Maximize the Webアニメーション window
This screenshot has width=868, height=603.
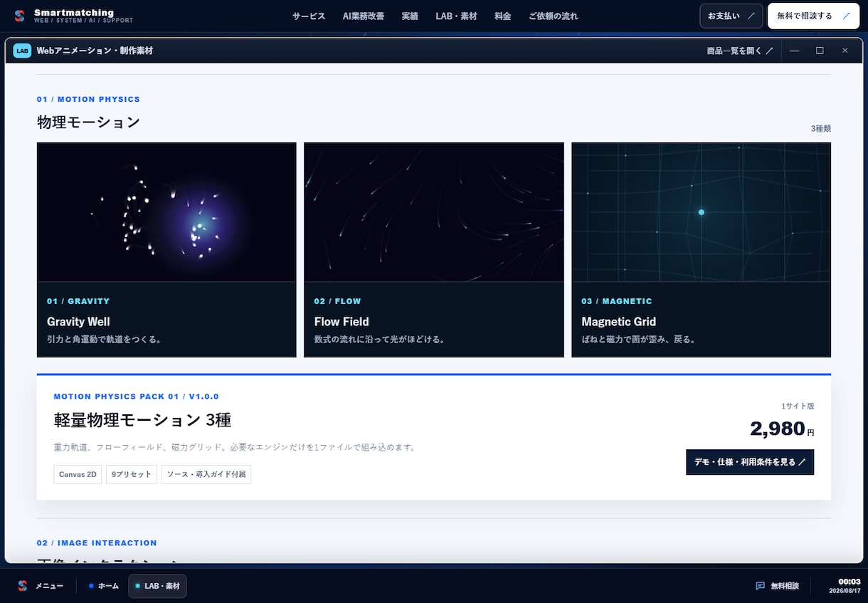point(820,51)
